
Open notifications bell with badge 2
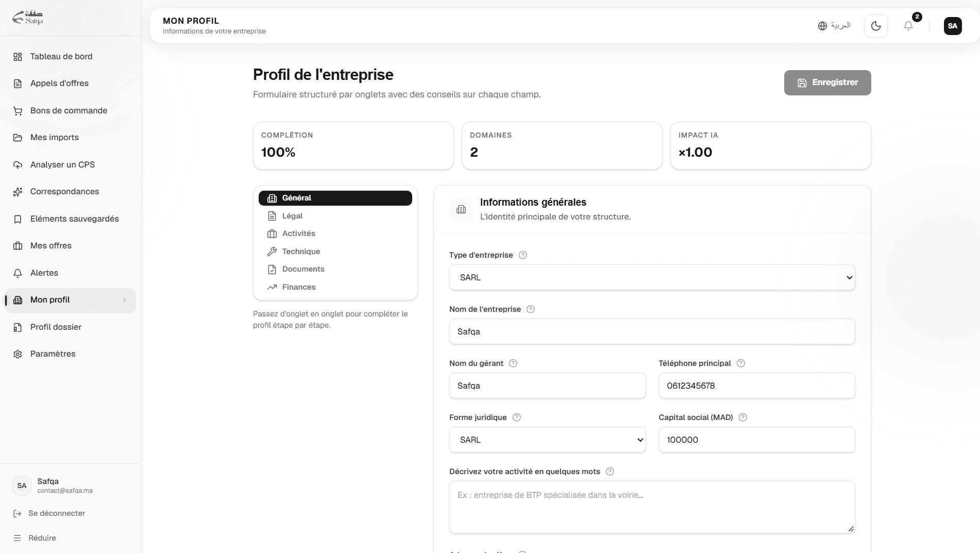point(908,26)
